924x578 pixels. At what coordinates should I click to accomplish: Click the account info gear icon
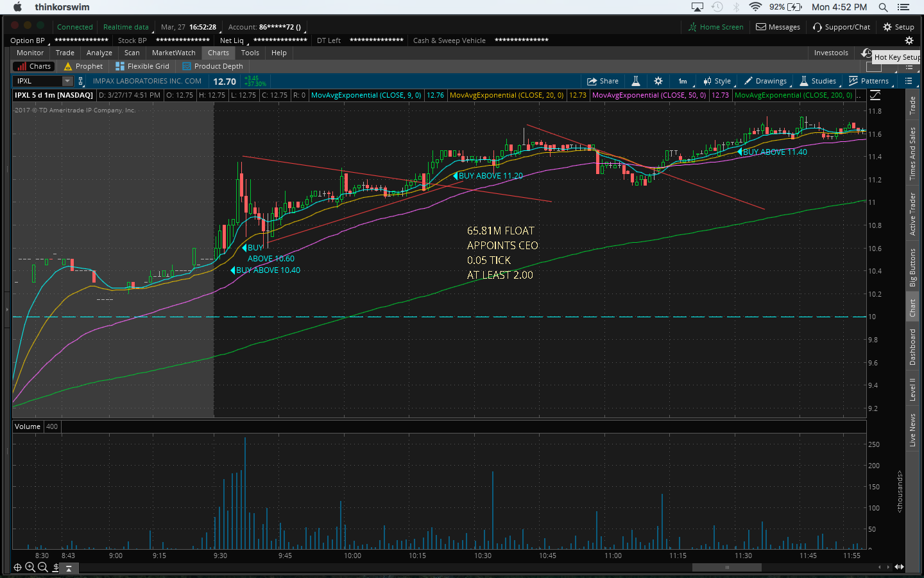coord(909,40)
